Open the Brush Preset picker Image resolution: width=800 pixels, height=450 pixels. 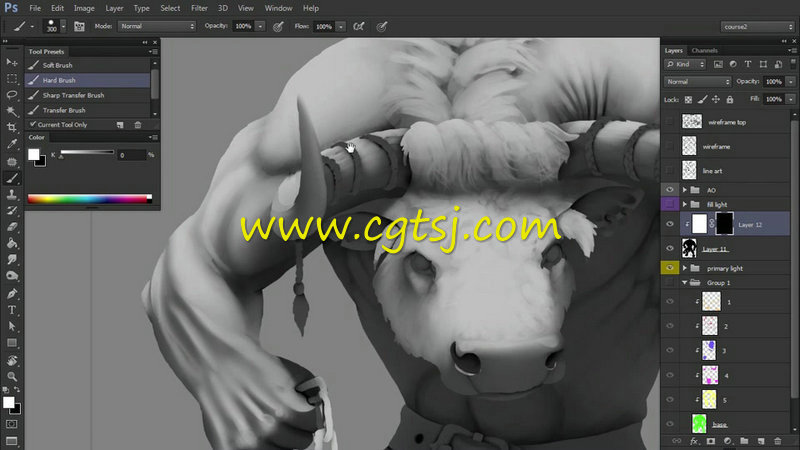point(56,26)
